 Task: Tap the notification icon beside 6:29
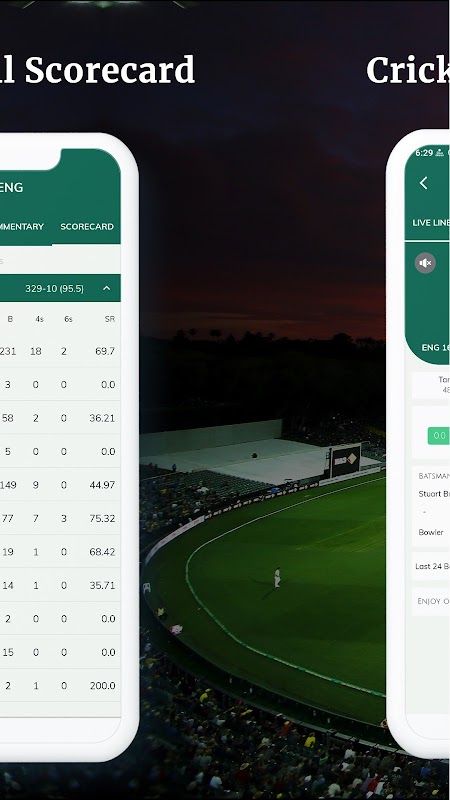tap(439, 153)
